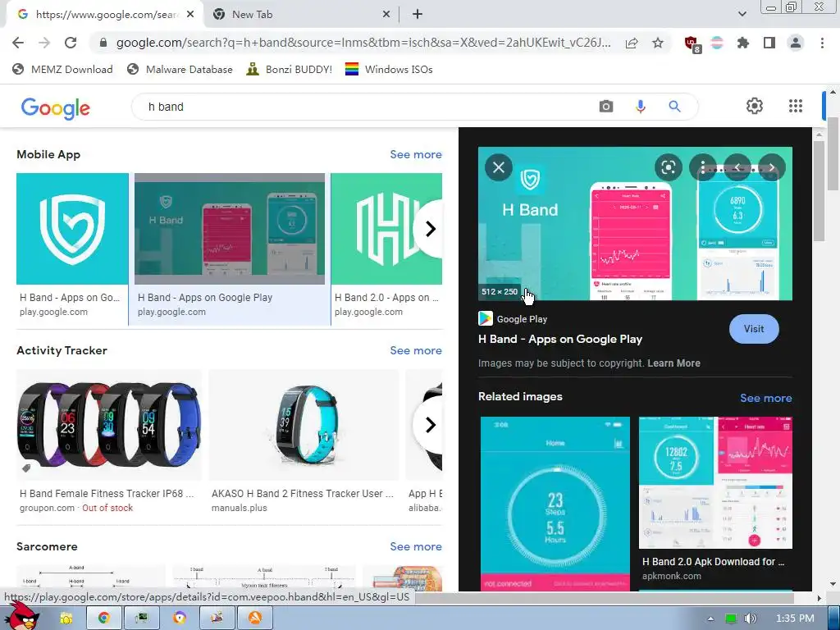840x630 pixels.
Task: Close the New Tab tab
Action: (x=386, y=15)
